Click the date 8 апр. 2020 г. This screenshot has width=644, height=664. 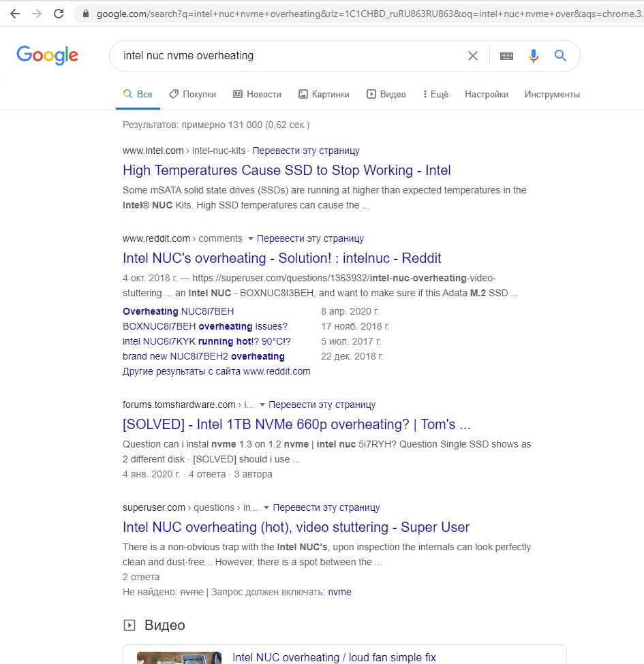[350, 311]
